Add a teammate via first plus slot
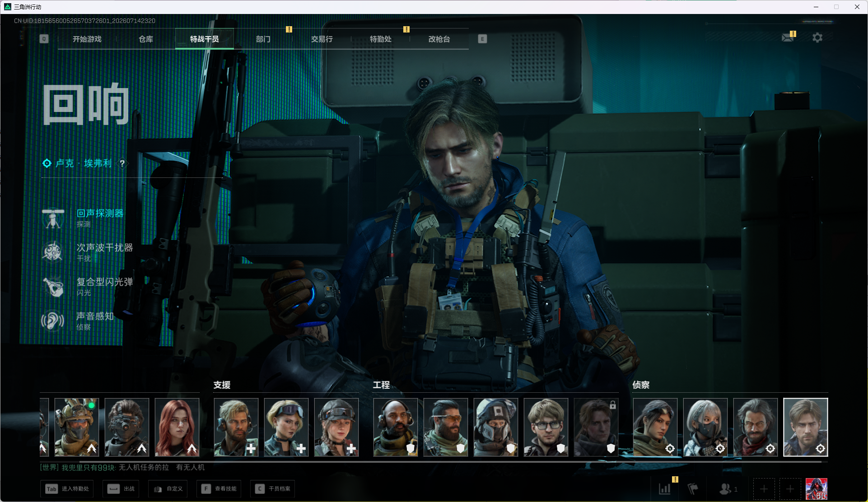The image size is (868, 502). (x=764, y=489)
